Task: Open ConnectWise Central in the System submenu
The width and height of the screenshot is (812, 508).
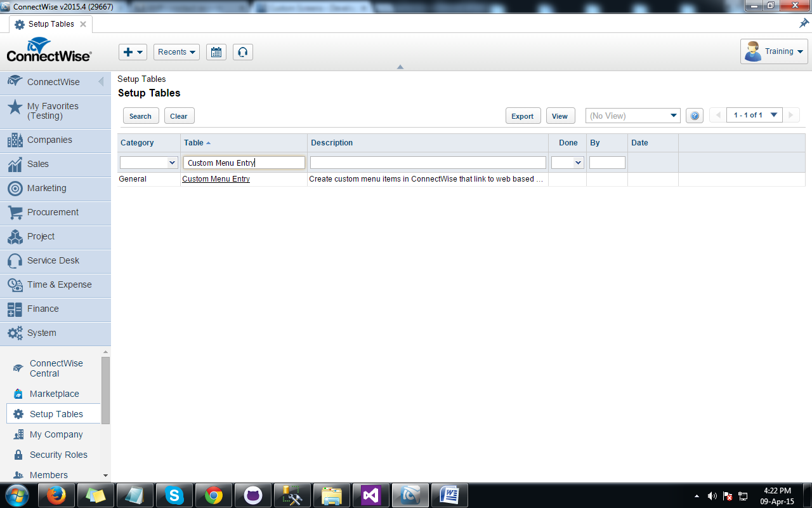Action: pyautogui.click(x=53, y=368)
